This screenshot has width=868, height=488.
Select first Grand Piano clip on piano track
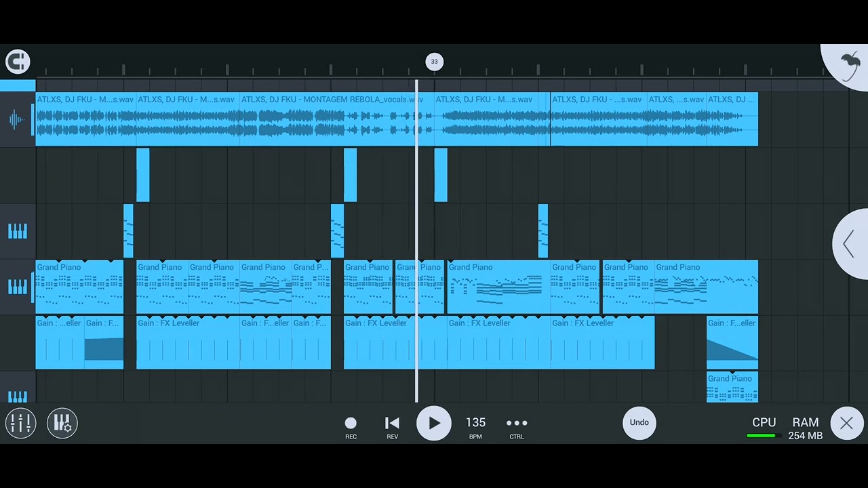pyautogui.click(x=79, y=287)
